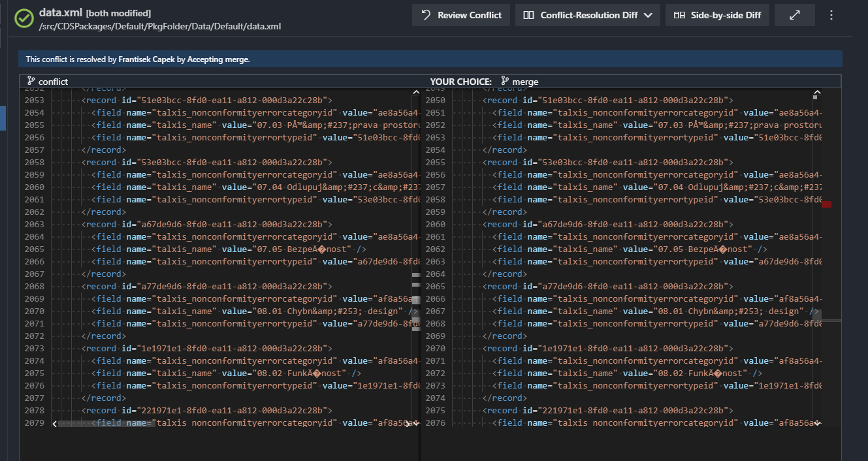This screenshot has width=868, height=461.
Task: Click [both modified] status label
Action: pyautogui.click(x=118, y=13)
